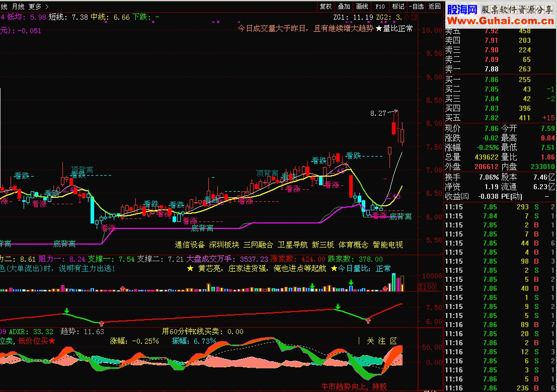Click the 阻力一: 8.24 value

[62, 259]
